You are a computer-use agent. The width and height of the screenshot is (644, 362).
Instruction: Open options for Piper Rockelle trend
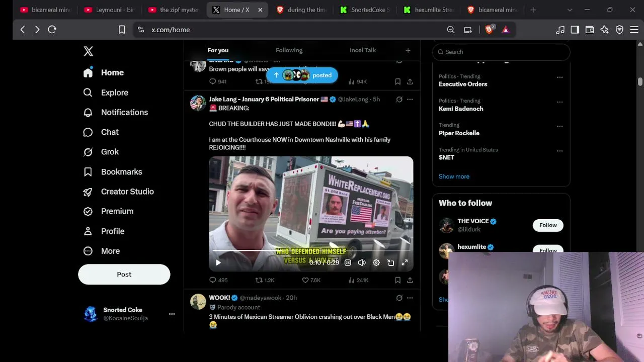click(x=559, y=126)
